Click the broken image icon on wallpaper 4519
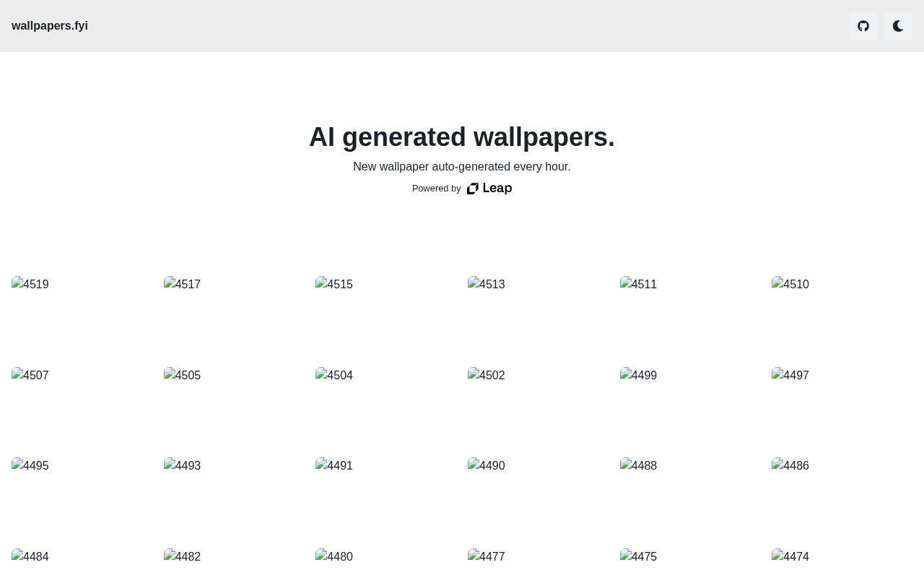The height and width of the screenshot is (578, 924). (17, 284)
